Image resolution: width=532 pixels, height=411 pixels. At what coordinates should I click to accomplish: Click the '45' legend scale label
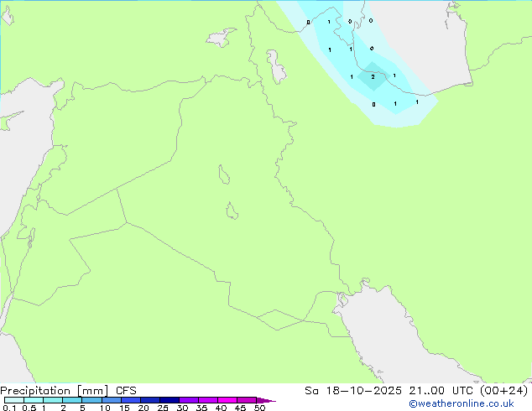coord(240,408)
